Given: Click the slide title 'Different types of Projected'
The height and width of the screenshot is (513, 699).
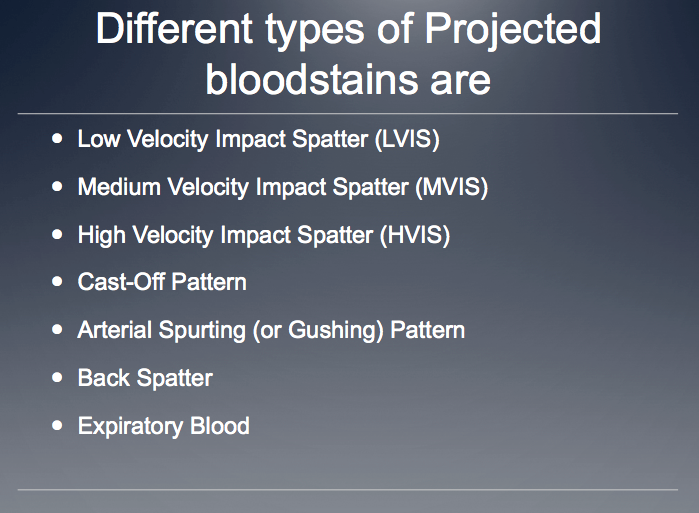Looking at the screenshot, I should [348, 30].
